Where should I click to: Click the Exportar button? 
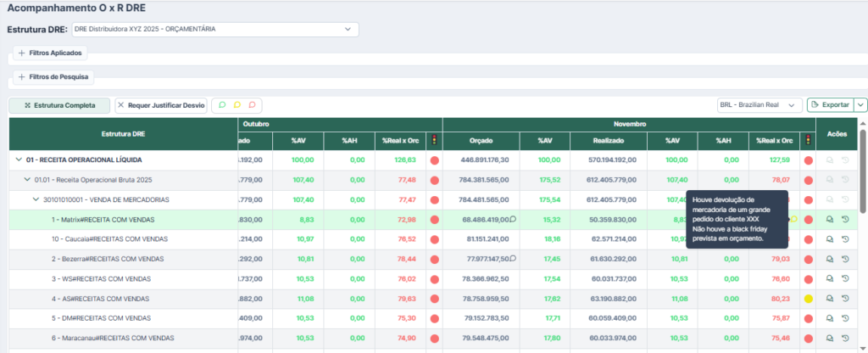pyautogui.click(x=829, y=104)
